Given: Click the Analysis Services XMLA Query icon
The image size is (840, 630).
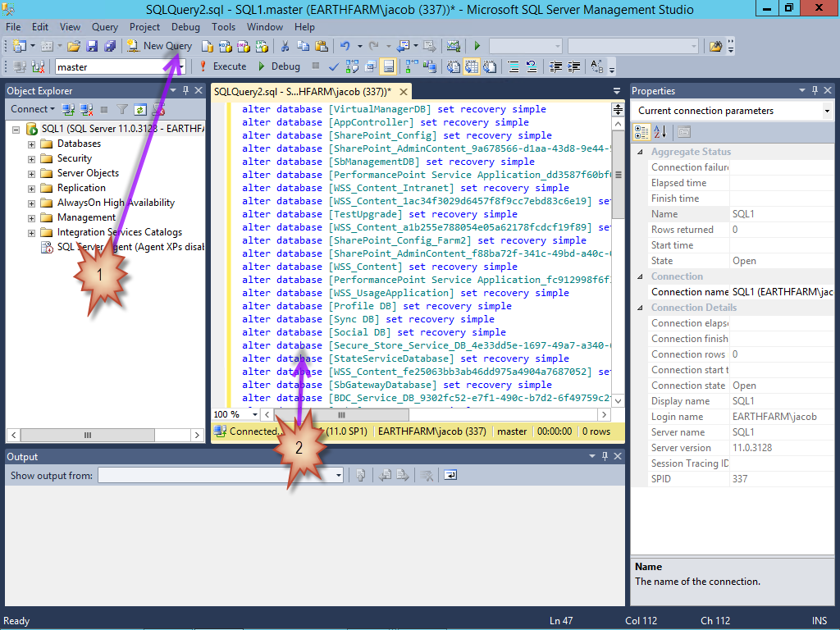Looking at the screenshot, I should tap(262, 47).
